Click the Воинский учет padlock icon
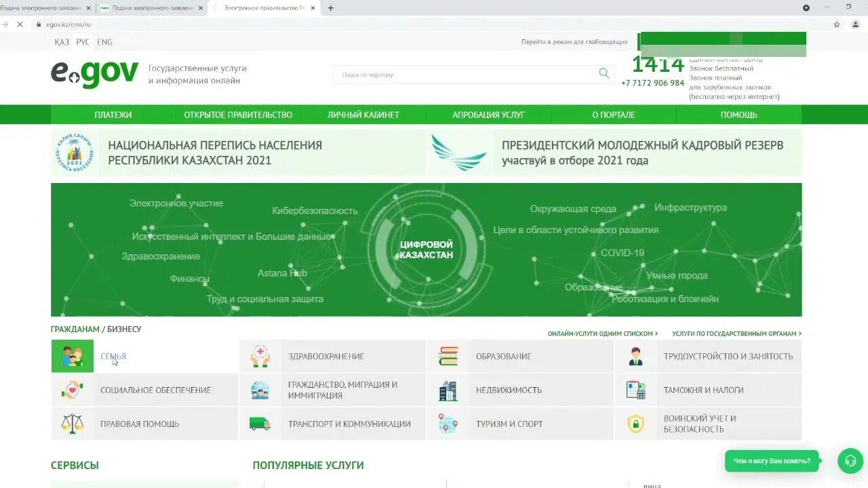868x488 pixels. (635, 423)
